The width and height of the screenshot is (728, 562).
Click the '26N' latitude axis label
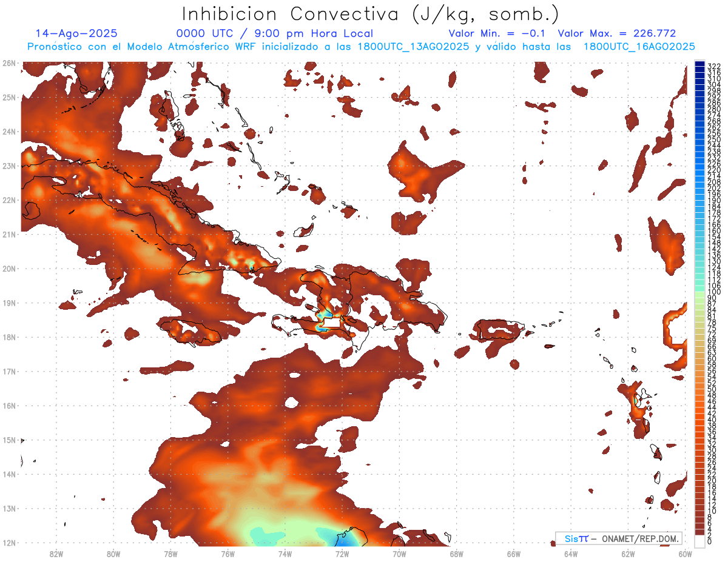[9, 63]
